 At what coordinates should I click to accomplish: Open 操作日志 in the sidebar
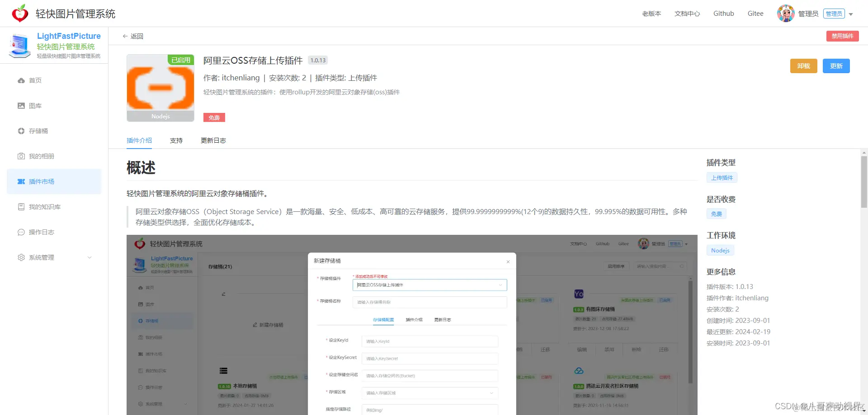54,232
